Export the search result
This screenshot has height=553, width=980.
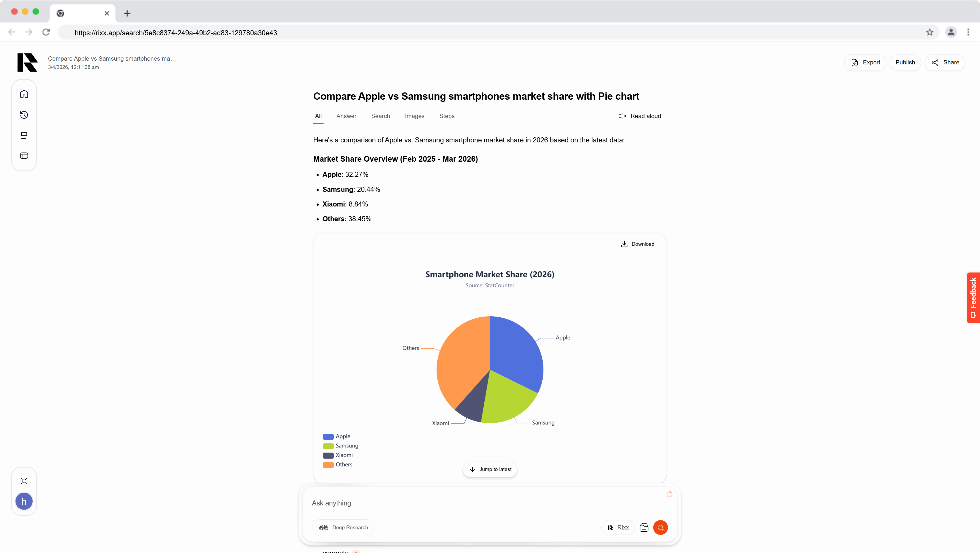click(865, 62)
